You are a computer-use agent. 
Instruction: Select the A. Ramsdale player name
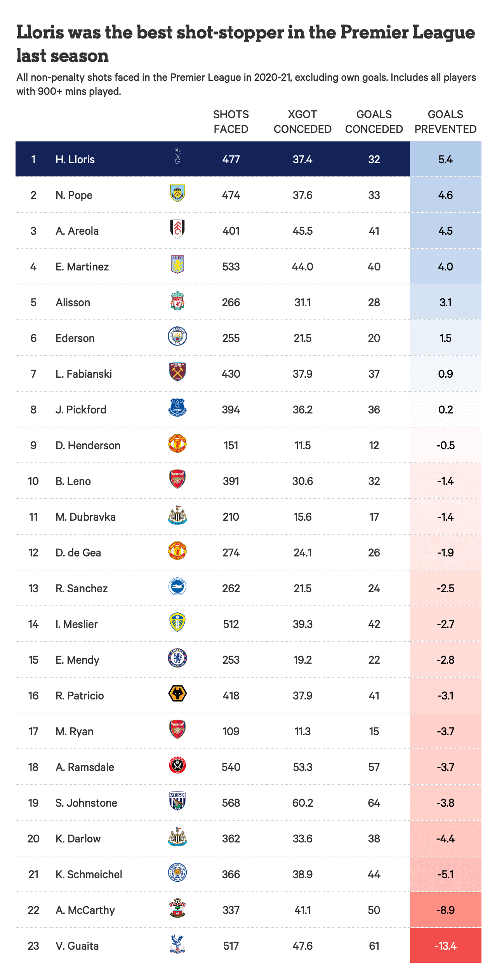point(85,767)
